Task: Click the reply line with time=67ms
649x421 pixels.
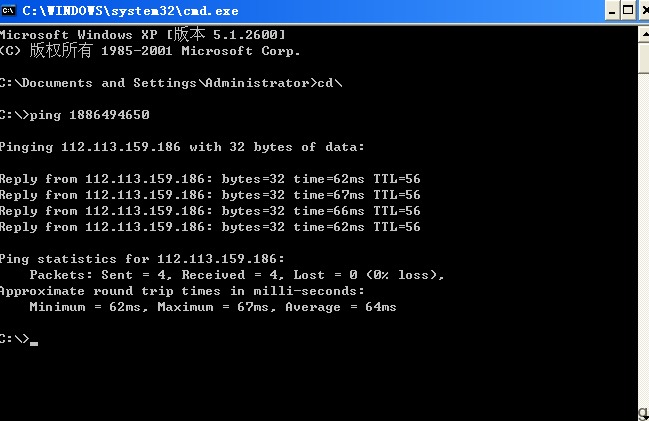Action: (210, 195)
